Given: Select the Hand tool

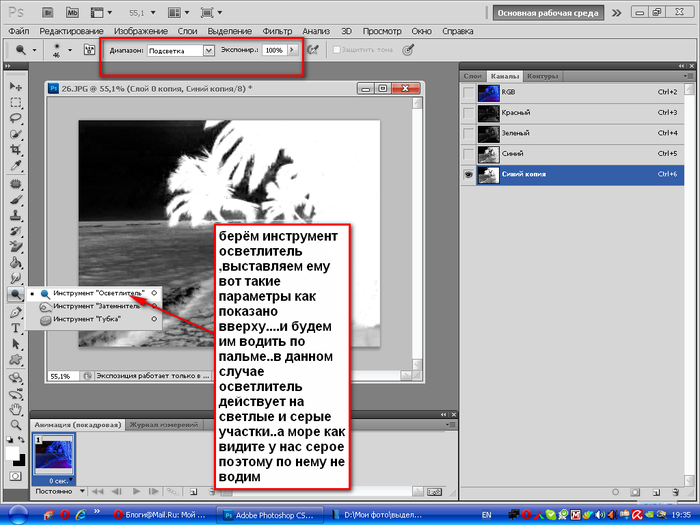Looking at the screenshot, I should (x=16, y=409).
